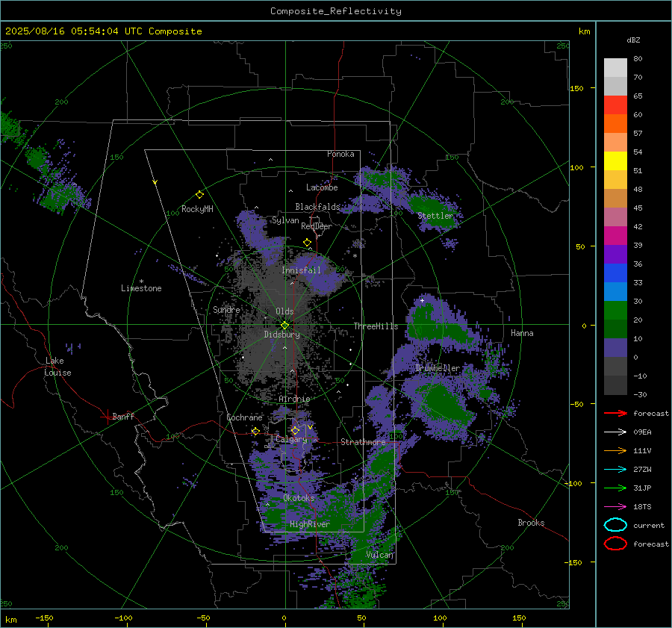Select the 39 dBZ magenta color swatch

pos(615,235)
